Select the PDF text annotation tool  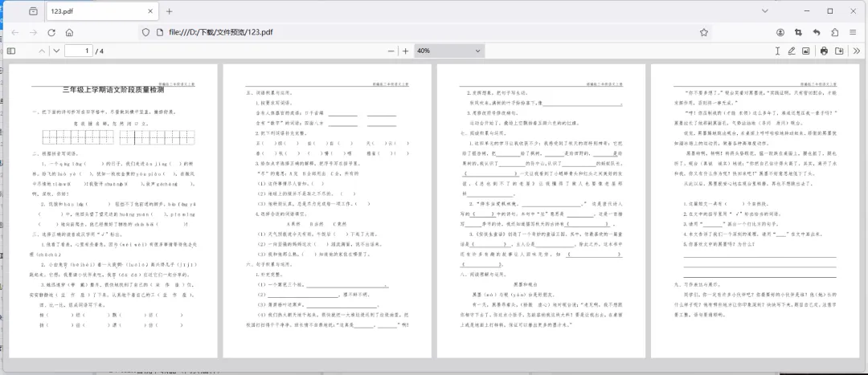[x=777, y=51]
